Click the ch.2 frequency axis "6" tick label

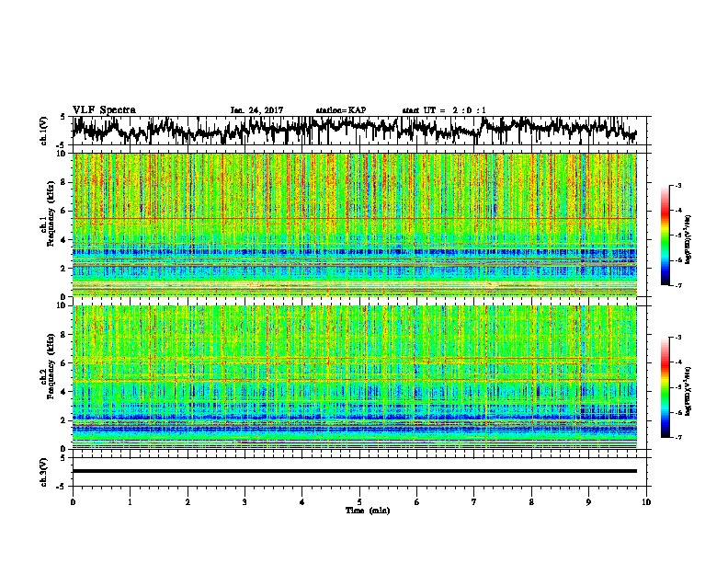point(64,363)
